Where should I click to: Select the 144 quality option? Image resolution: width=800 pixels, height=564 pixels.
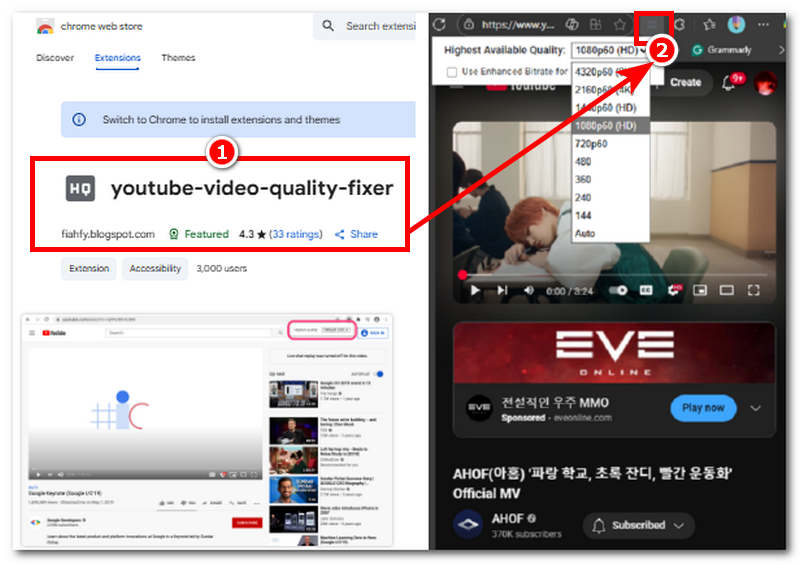tap(610, 215)
